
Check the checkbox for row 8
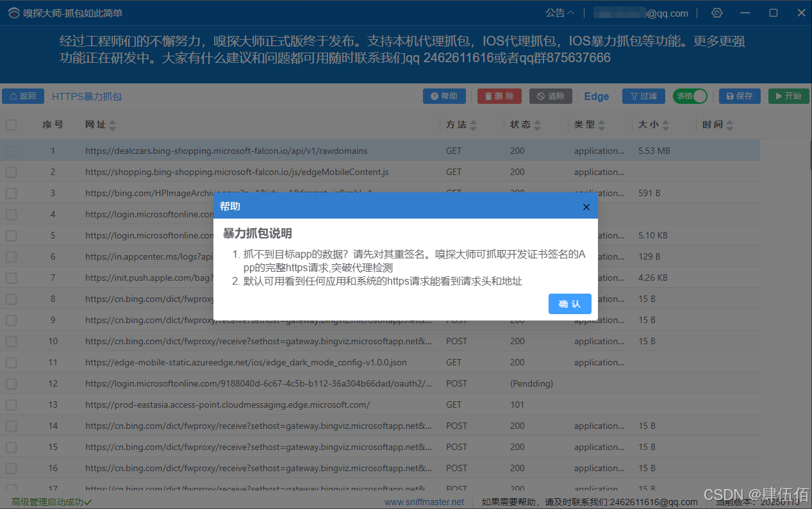point(12,299)
